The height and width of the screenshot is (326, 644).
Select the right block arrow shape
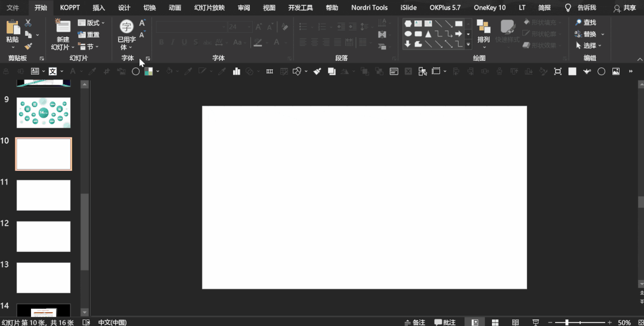click(459, 33)
